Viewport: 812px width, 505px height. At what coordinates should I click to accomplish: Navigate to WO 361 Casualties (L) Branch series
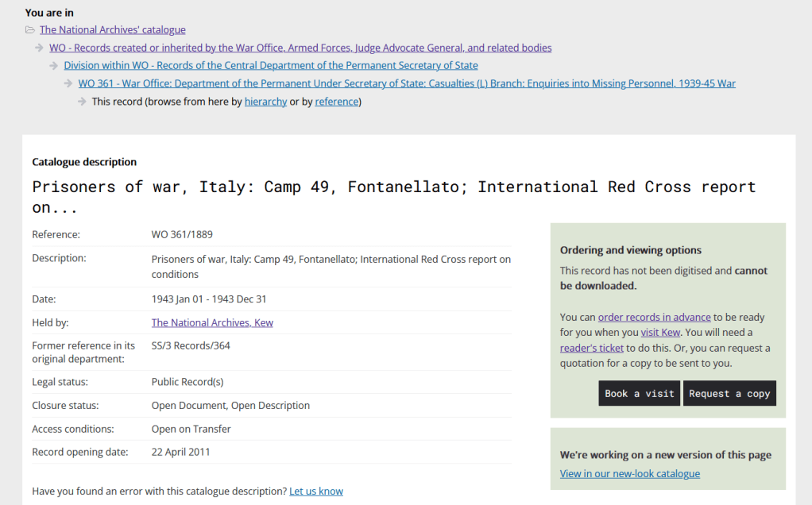pos(407,83)
